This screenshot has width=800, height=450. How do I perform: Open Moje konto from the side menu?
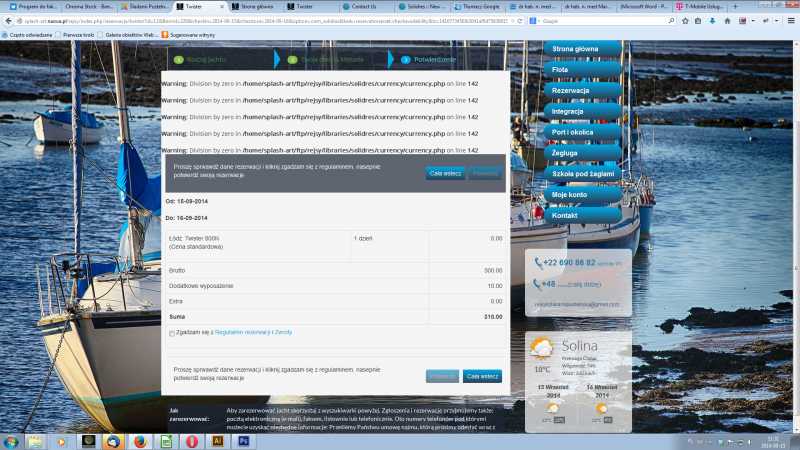point(571,194)
